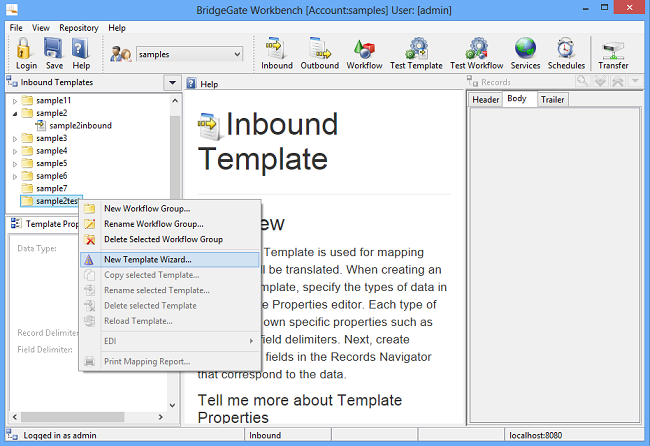Collapse the sample2 folder
650x446 pixels.
pos(15,114)
